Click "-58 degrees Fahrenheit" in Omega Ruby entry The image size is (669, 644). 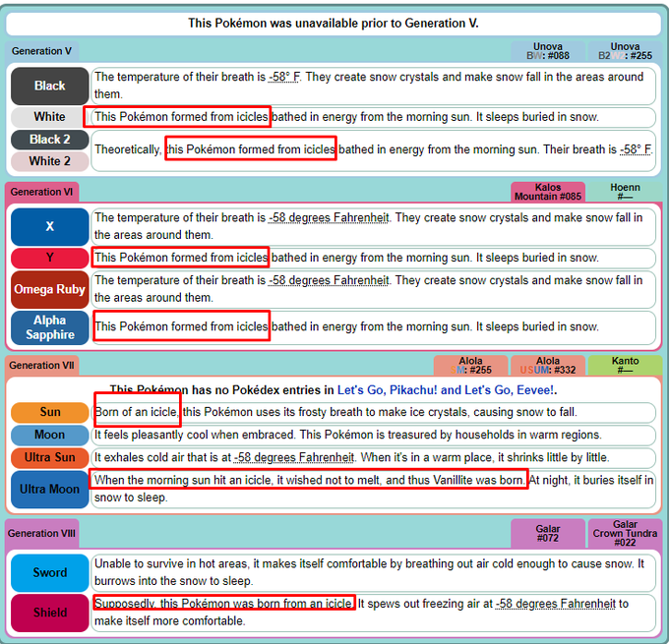[x=329, y=280]
